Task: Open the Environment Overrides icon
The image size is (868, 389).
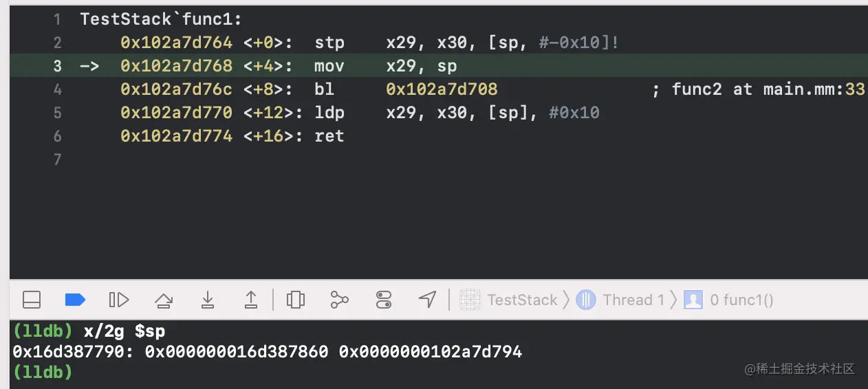Action: (x=384, y=300)
